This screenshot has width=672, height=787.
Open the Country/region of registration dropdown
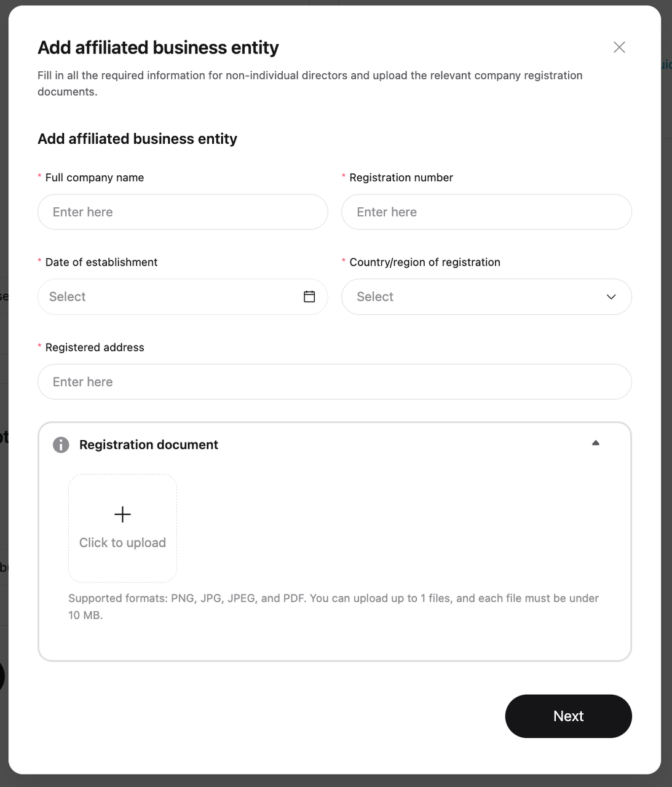486,297
